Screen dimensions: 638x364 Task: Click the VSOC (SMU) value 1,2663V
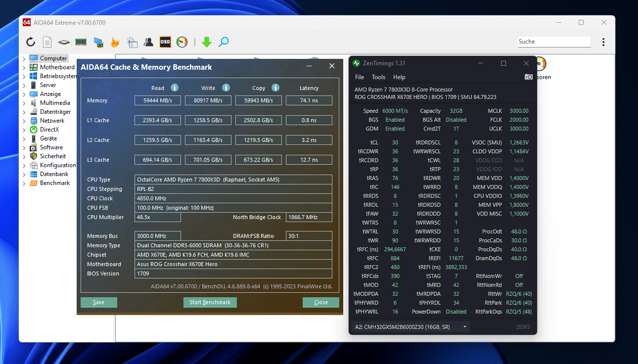click(x=518, y=142)
